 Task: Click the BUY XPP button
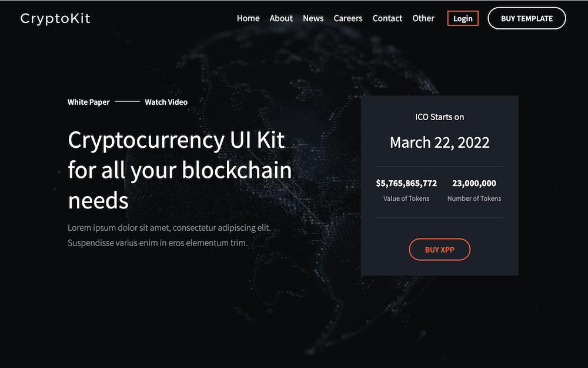(439, 249)
